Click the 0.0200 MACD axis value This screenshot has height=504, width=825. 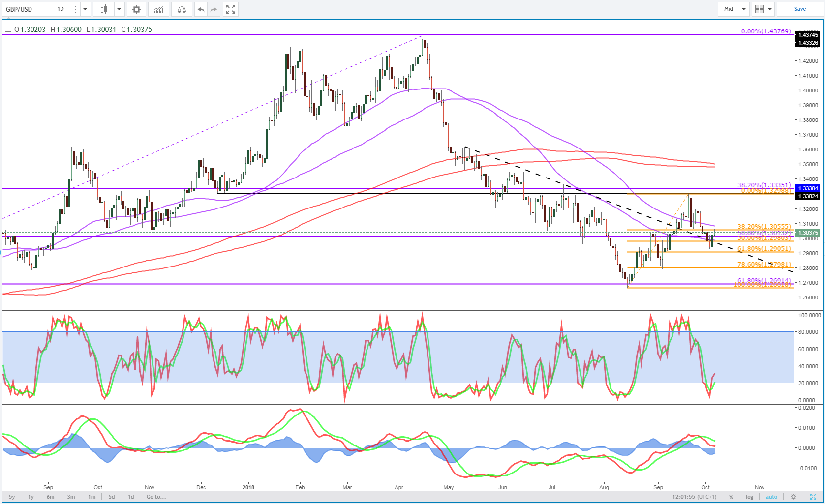click(807, 408)
